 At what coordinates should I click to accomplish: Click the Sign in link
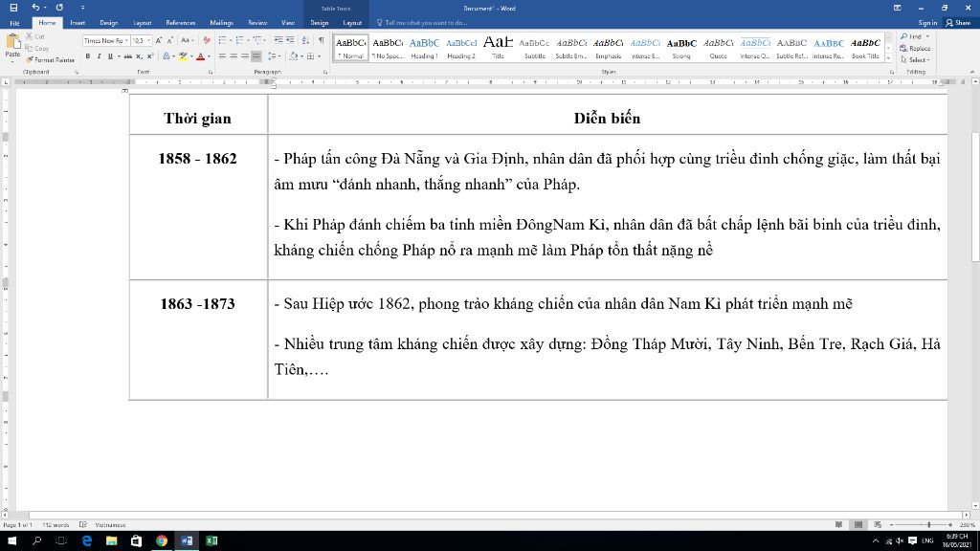pyautogui.click(x=927, y=23)
